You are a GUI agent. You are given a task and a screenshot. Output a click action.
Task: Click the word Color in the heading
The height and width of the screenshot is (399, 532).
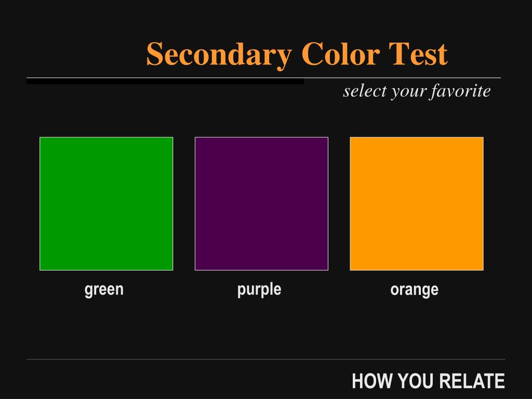[340, 54]
